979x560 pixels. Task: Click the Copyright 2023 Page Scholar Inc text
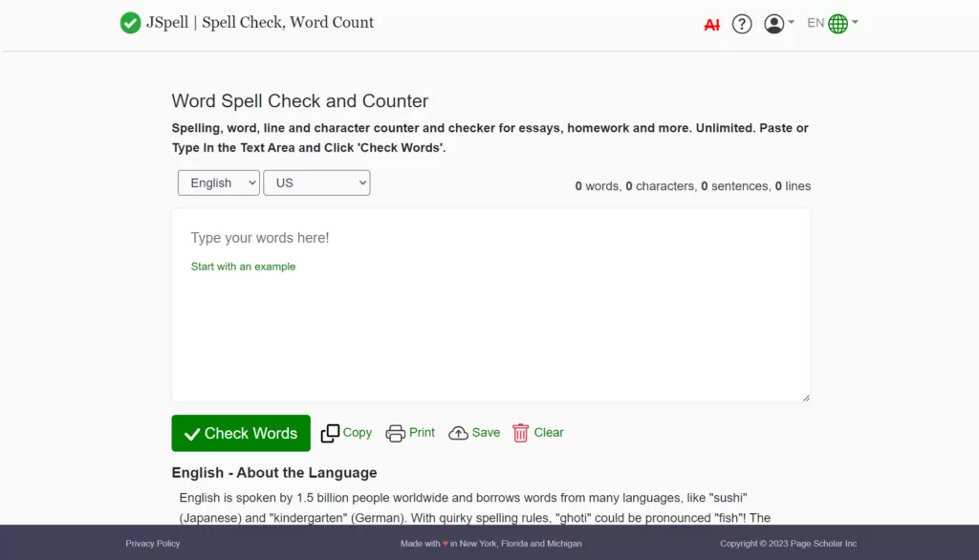788,544
